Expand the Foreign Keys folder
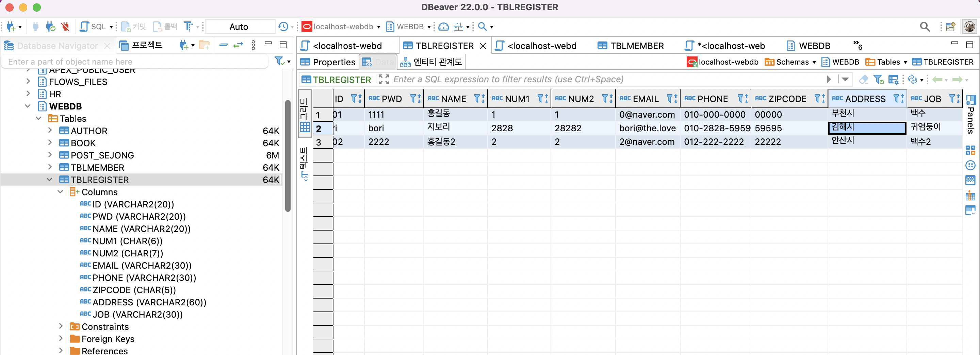This screenshot has height=355, width=980. [61, 338]
